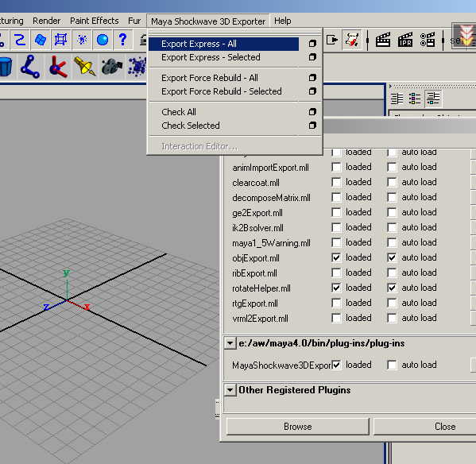
Task: Show the Channel Box layout icon
Action: [x=433, y=99]
